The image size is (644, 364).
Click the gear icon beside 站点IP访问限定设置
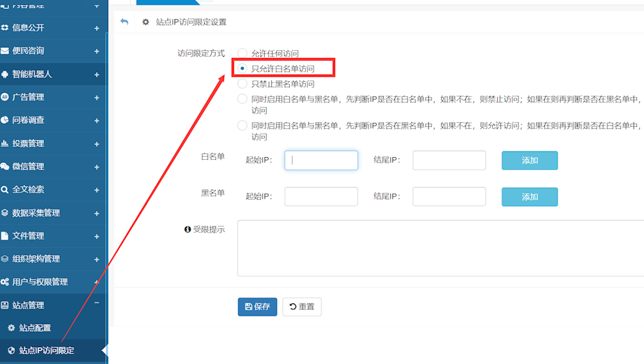click(146, 22)
